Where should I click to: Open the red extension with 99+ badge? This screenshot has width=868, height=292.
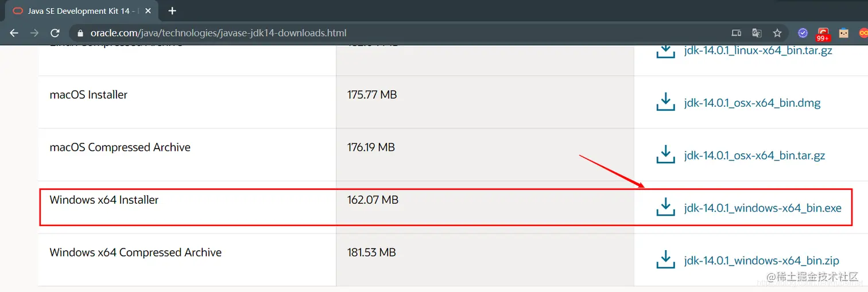(x=823, y=34)
